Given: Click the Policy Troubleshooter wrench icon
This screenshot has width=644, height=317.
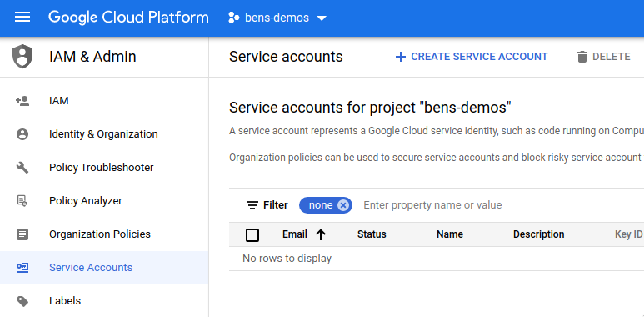Looking at the screenshot, I should point(22,168).
